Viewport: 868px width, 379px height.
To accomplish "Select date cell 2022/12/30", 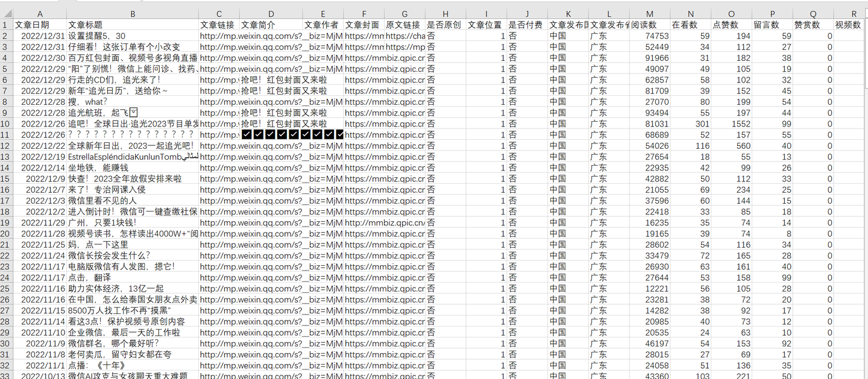I will point(40,58).
